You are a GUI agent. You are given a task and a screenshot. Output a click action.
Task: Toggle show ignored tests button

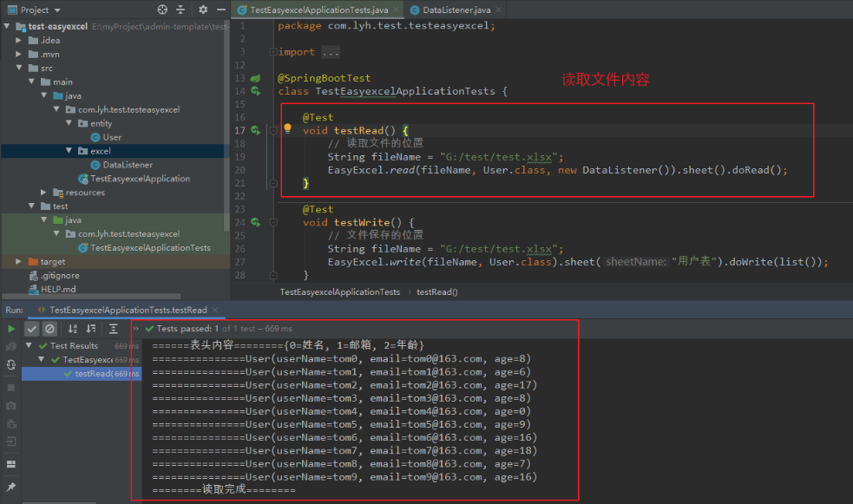pos(49,329)
